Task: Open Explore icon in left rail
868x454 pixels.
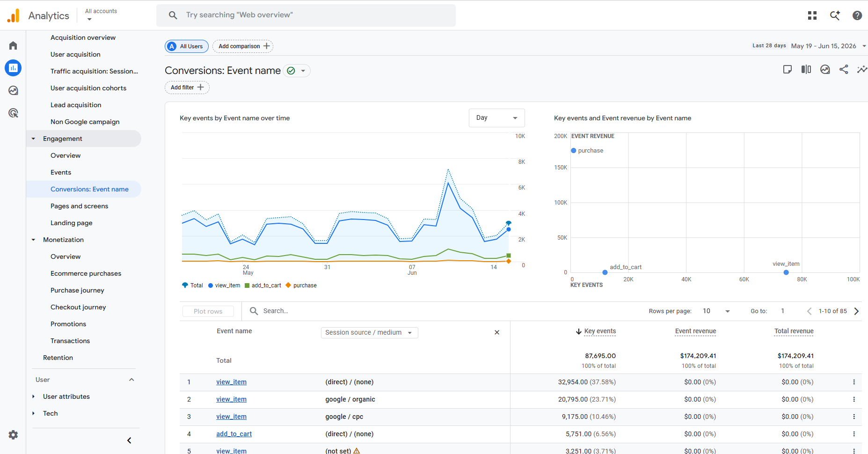Action: pos(13,90)
